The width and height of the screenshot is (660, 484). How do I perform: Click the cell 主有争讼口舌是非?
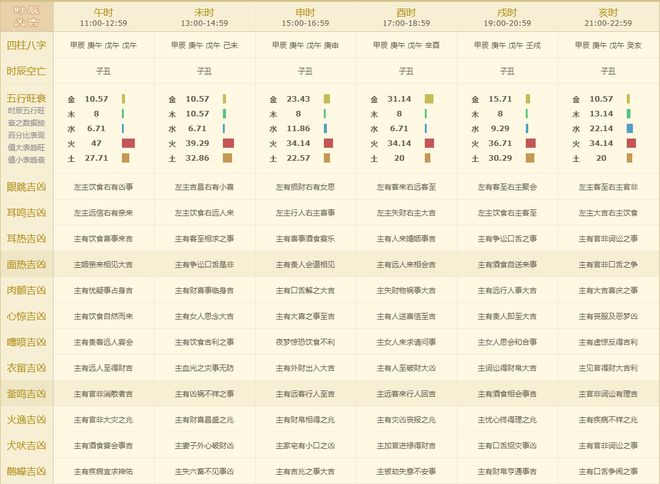click(205, 265)
